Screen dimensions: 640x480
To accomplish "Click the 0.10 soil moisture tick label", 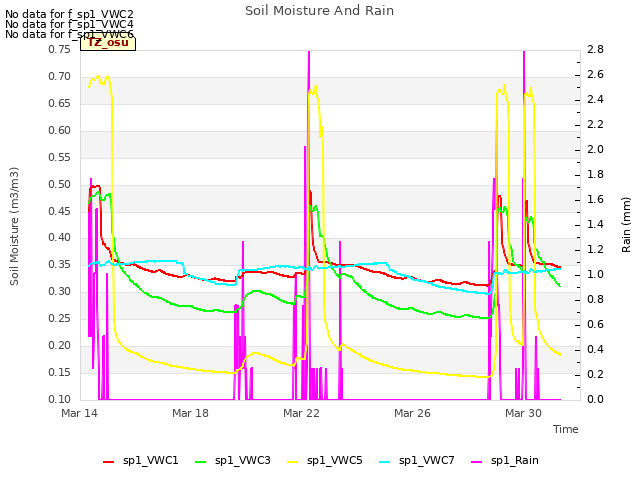I will (x=60, y=399).
